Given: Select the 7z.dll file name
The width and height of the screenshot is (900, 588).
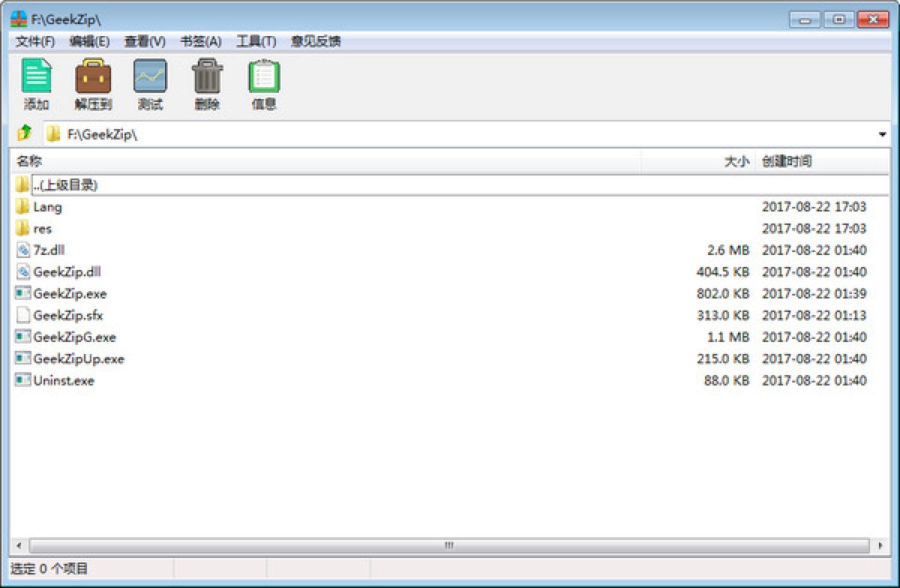Looking at the screenshot, I should 49,250.
